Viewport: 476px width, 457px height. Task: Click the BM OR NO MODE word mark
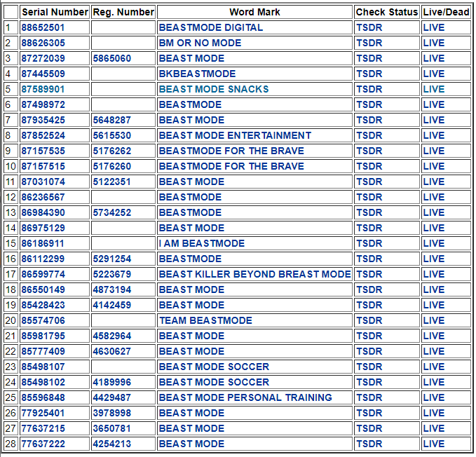click(199, 43)
